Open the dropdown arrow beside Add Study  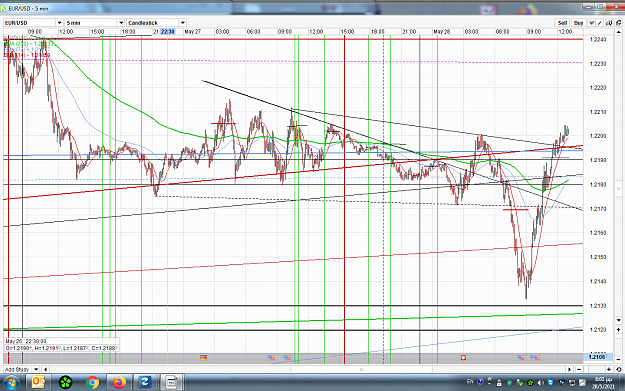click(36, 369)
